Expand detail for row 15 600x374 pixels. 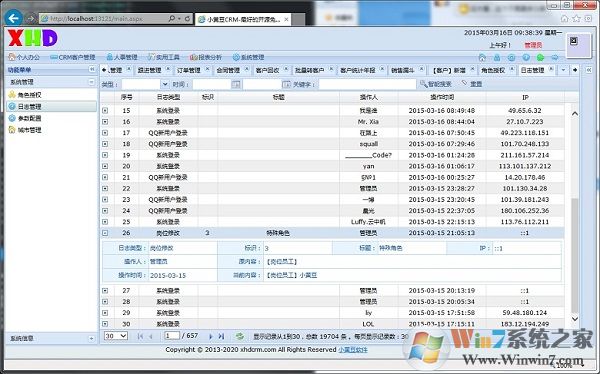tap(105, 111)
